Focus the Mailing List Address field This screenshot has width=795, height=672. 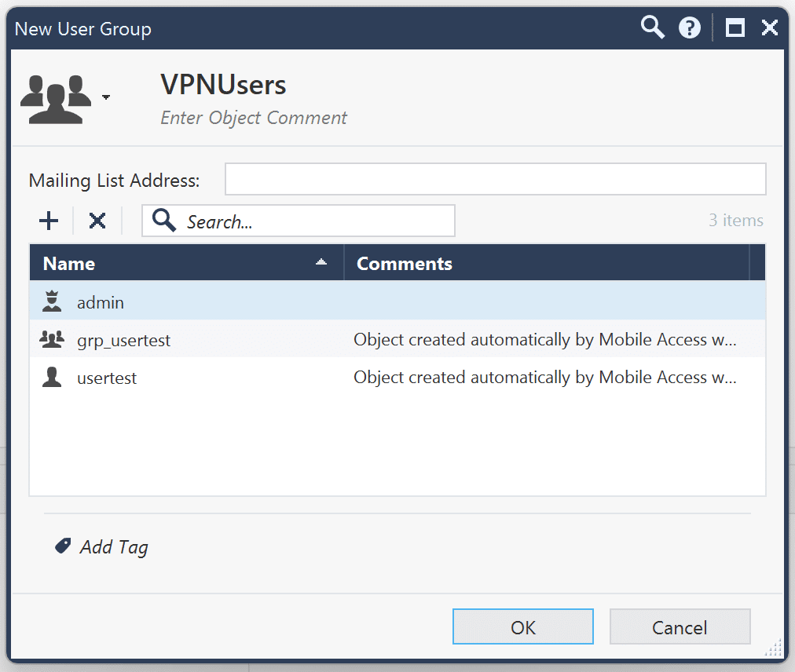[495, 180]
